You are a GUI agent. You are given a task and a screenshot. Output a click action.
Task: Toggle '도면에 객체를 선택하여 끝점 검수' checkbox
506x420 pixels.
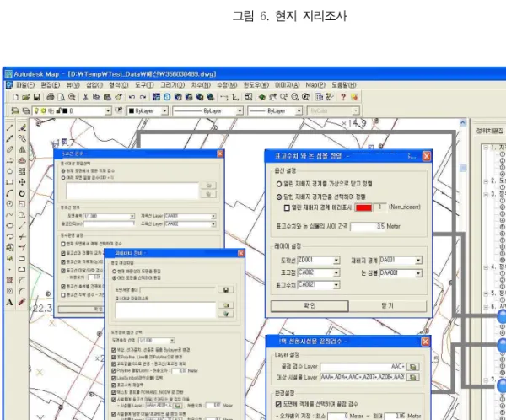click(278, 404)
